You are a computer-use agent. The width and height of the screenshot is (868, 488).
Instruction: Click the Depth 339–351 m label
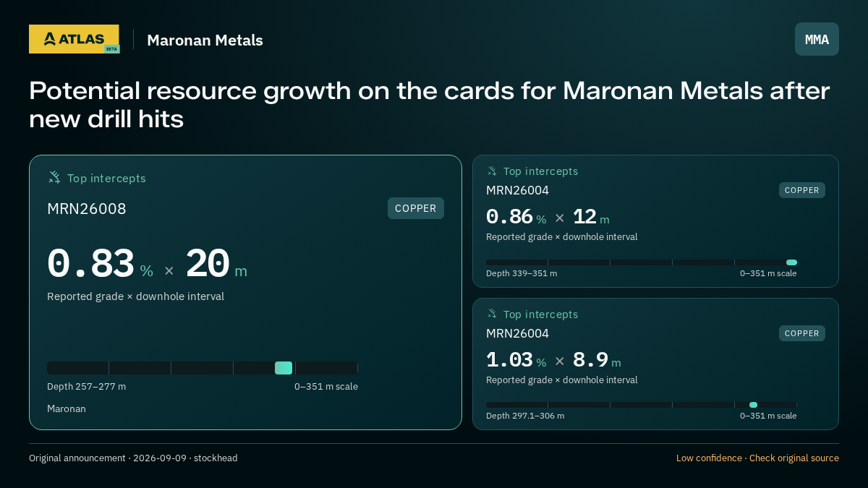pos(522,273)
